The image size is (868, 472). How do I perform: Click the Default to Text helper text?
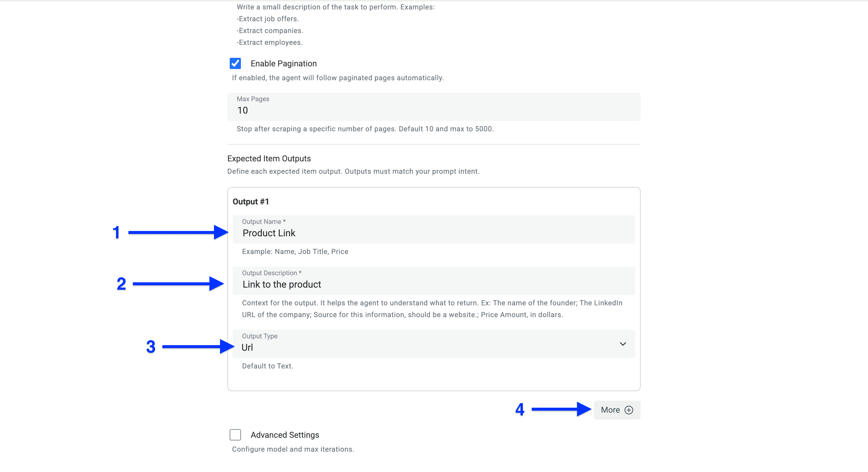point(267,366)
